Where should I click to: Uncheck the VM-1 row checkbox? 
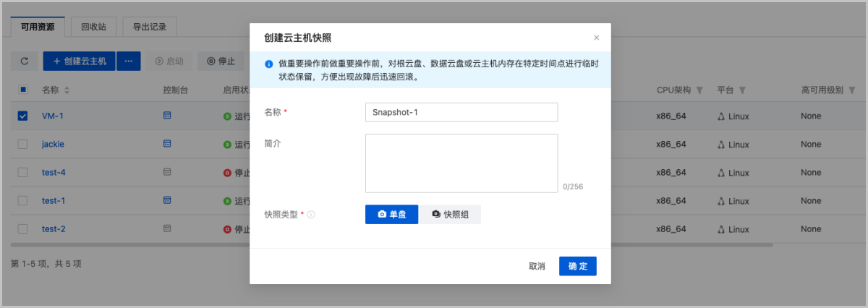pos(22,116)
